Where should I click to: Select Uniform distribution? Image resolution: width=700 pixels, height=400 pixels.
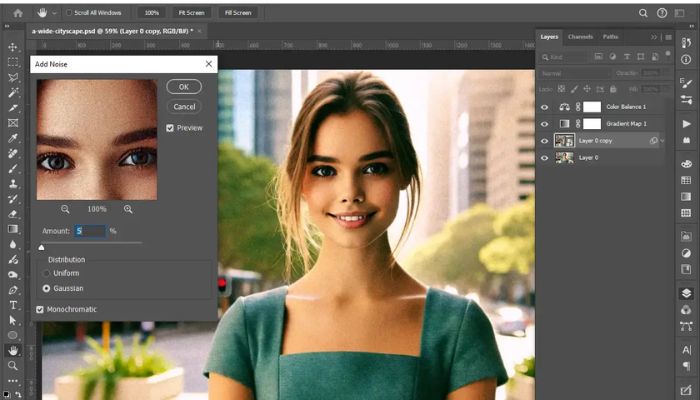click(46, 273)
